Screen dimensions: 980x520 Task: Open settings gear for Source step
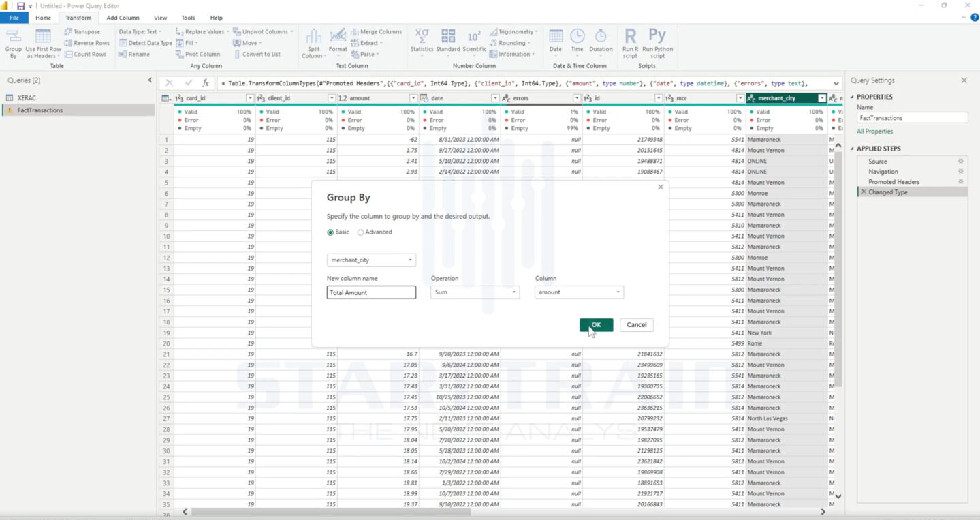961,162
